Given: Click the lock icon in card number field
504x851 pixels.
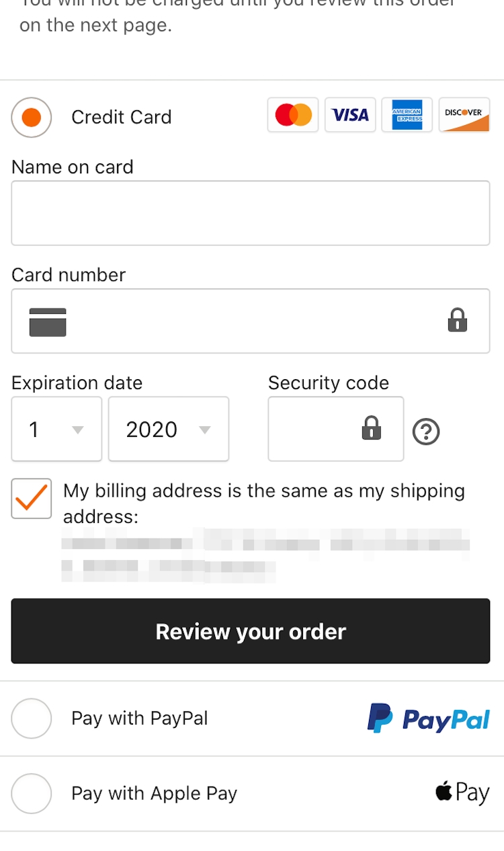Looking at the screenshot, I should pos(457,321).
